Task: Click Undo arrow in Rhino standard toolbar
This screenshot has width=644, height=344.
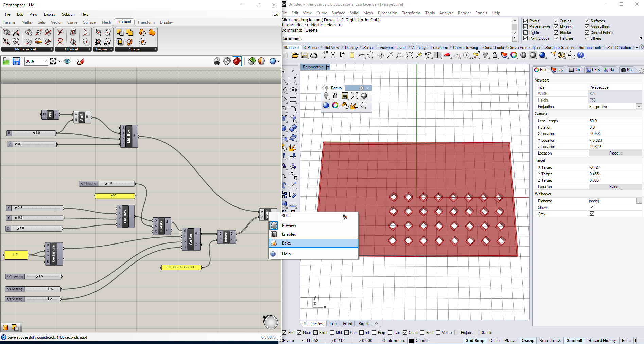Action: click(361, 55)
